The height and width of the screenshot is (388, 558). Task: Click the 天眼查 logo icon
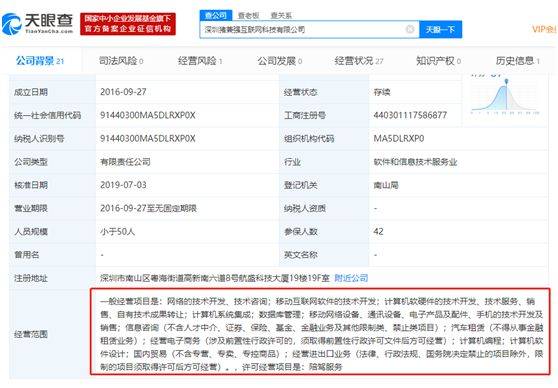click(x=11, y=23)
